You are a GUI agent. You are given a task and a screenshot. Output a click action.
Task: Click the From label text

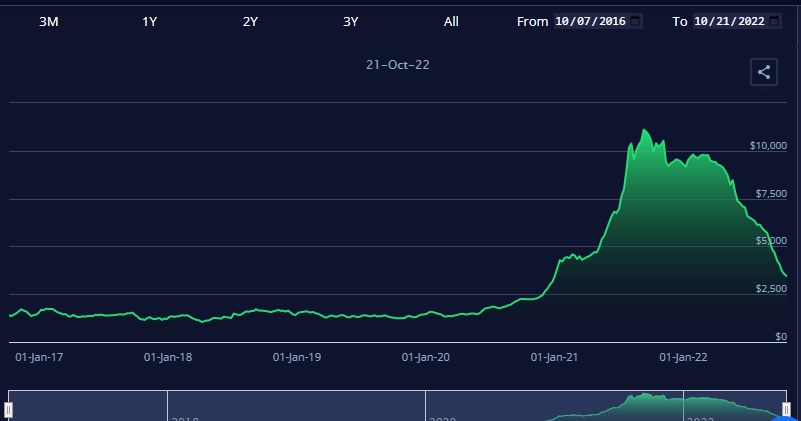[x=532, y=21]
